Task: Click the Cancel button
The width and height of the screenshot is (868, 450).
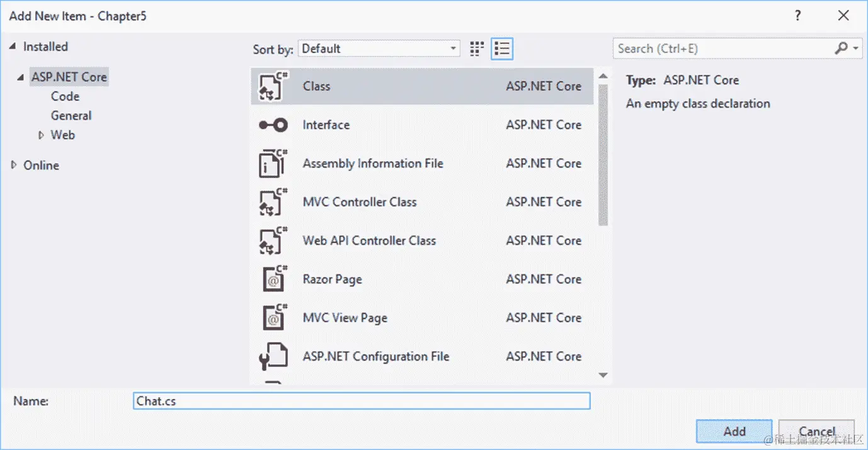Action: point(816,431)
